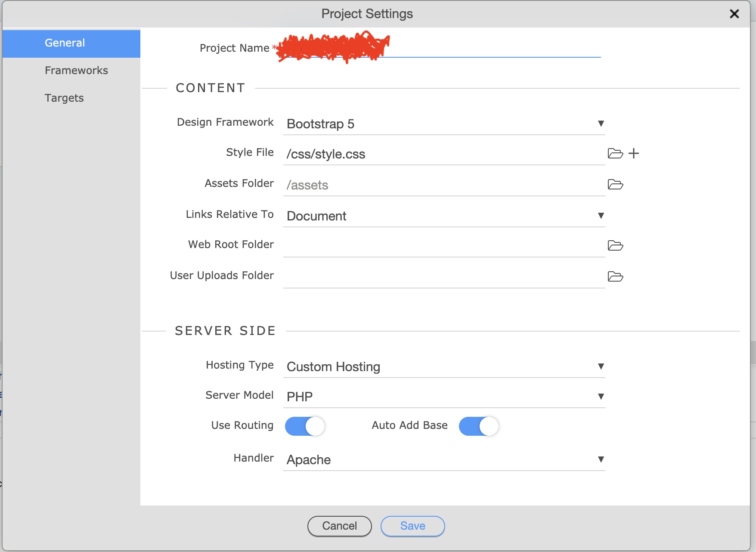The height and width of the screenshot is (552, 756).
Task: Browse for Web Root Folder
Action: (615, 245)
